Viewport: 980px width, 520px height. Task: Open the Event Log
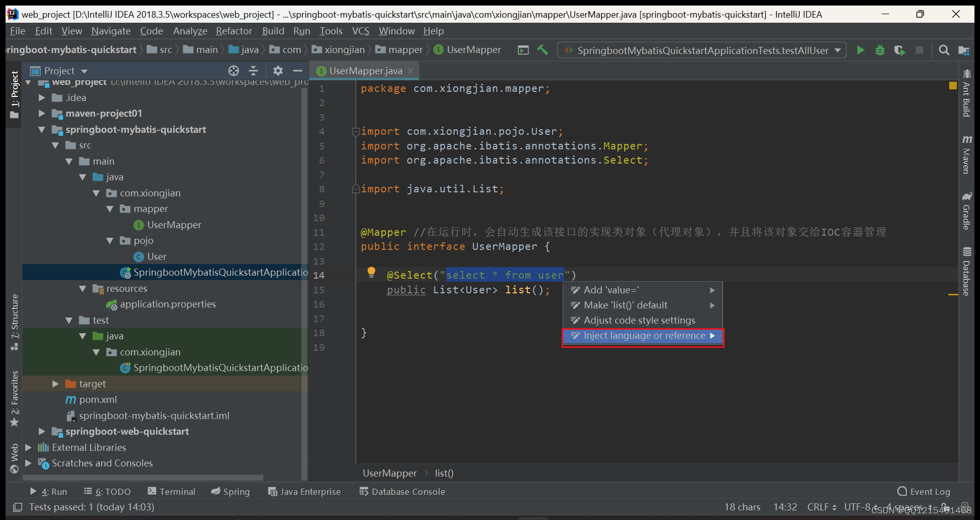pyautogui.click(x=923, y=491)
